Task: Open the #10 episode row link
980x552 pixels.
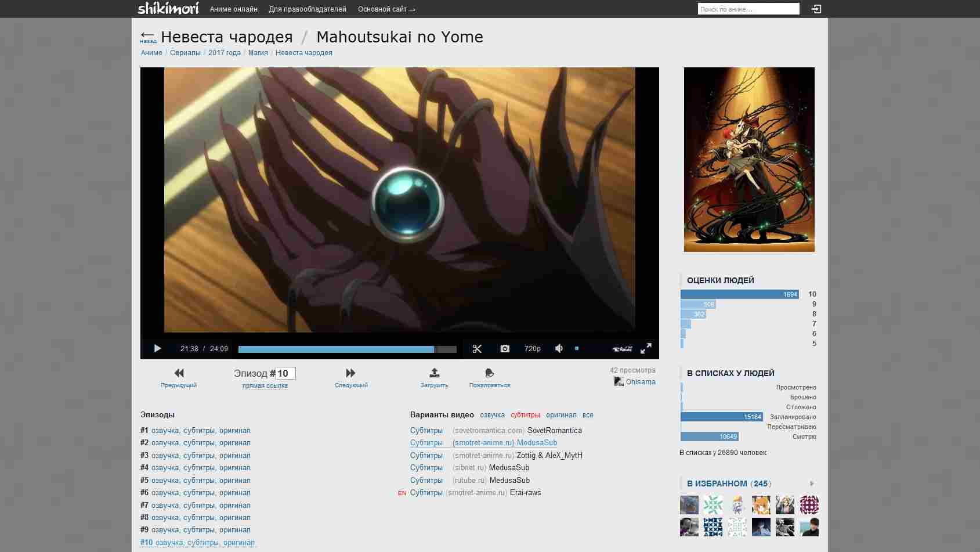Action: pos(198,543)
